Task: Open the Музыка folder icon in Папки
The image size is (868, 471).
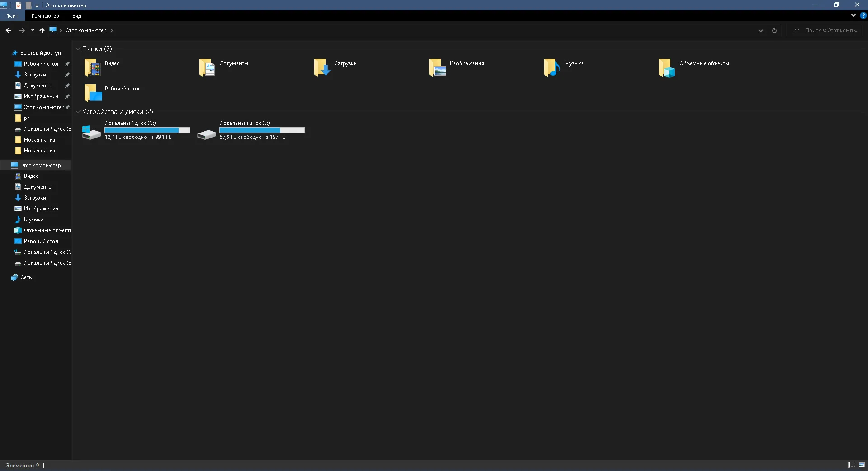Action: point(552,67)
